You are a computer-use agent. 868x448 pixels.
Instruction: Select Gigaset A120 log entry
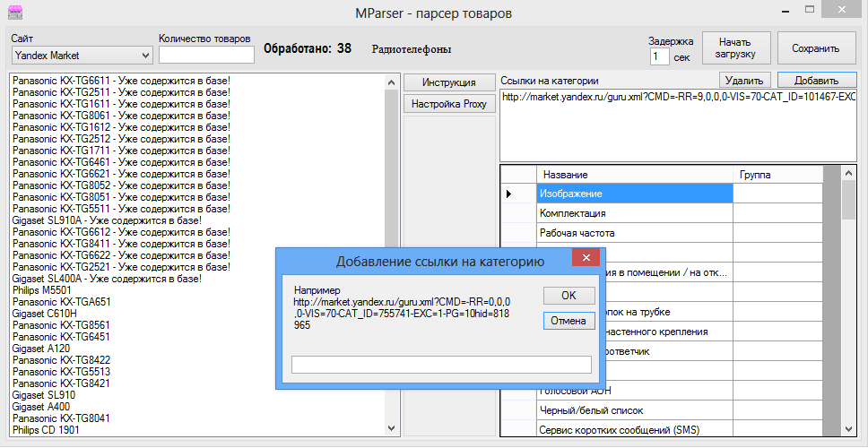(x=40, y=348)
